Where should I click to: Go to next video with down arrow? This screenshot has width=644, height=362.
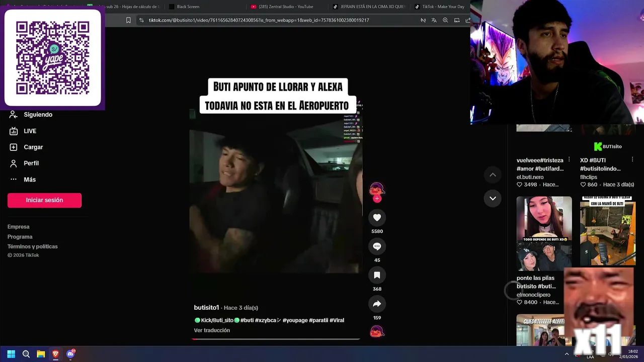click(x=493, y=198)
